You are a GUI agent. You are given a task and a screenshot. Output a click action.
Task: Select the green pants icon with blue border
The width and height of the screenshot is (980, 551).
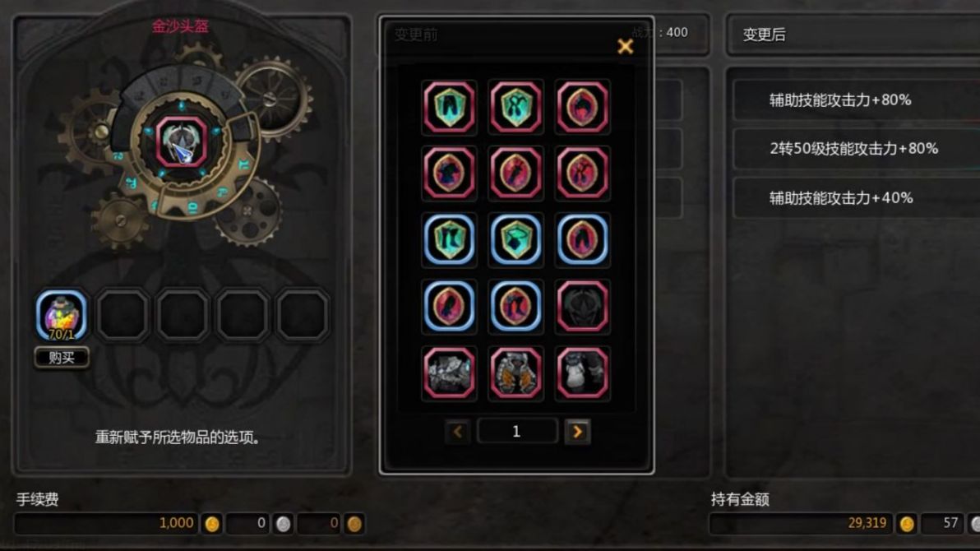coord(449,239)
